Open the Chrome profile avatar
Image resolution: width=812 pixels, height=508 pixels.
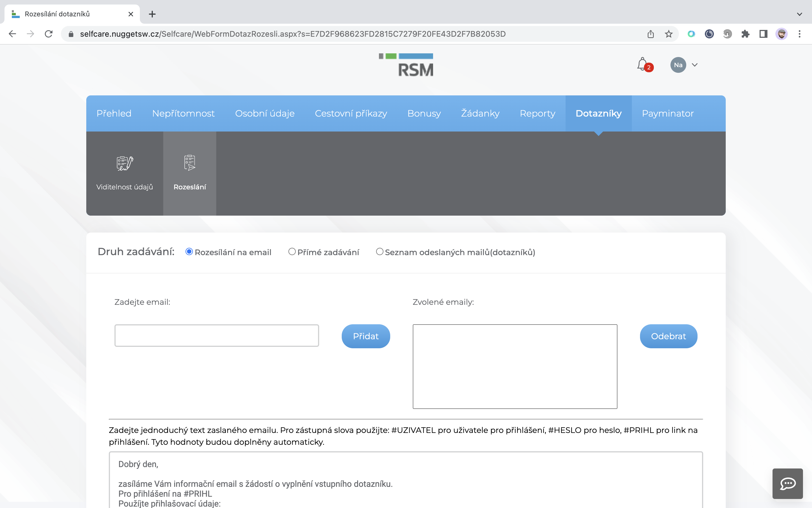tap(782, 34)
